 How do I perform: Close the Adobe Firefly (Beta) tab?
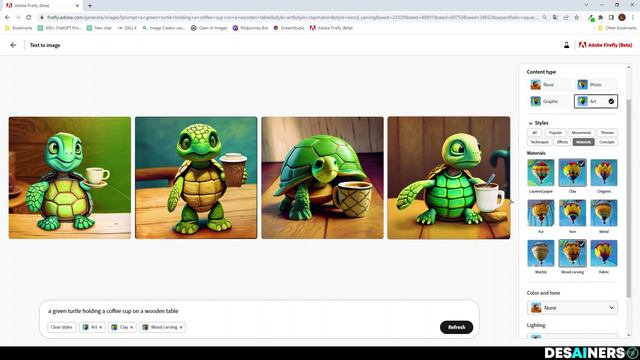pos(78,5)
